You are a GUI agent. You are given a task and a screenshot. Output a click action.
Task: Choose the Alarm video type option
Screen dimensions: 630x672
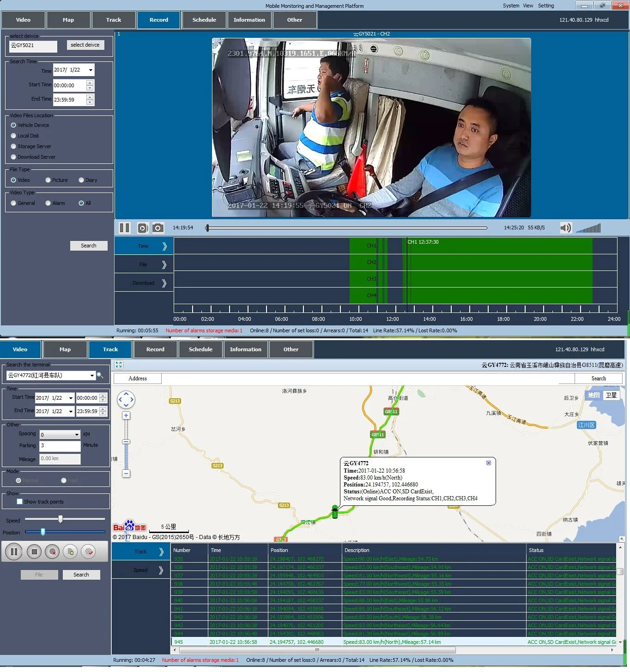(x=48, y=203)
